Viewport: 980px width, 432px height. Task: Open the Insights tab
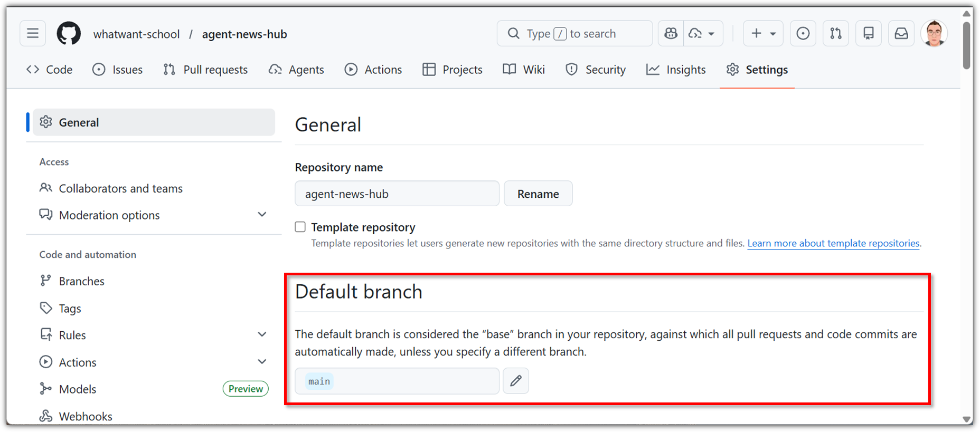676,70
